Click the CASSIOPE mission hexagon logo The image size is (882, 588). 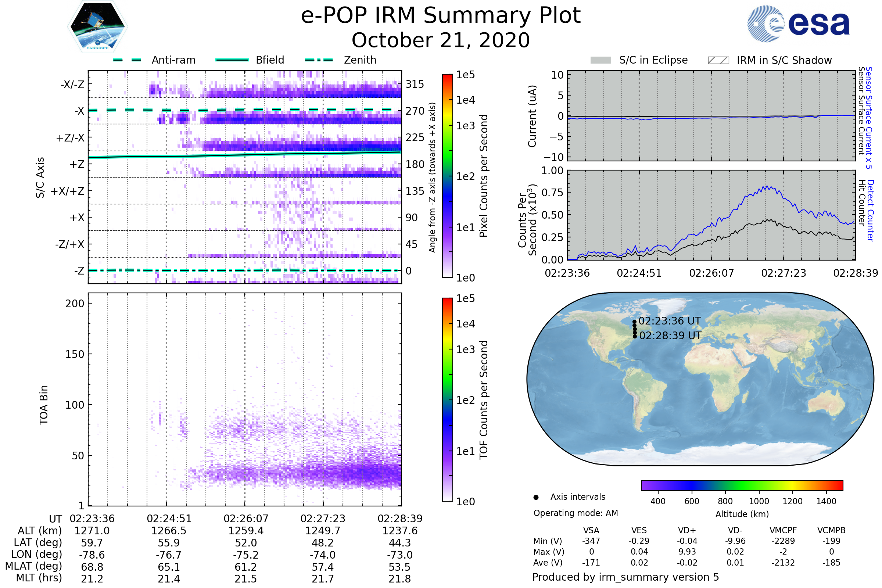pyautogui.click(x=97, y=27)
